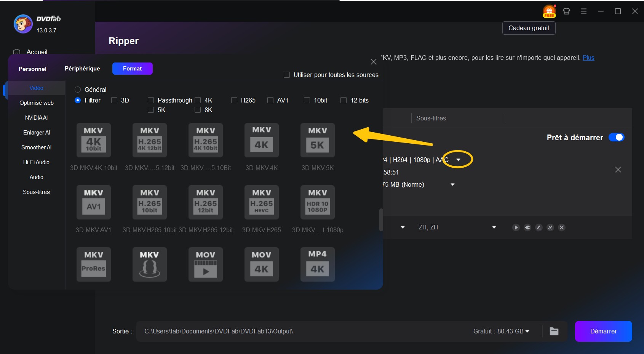
Task: Open the size 75 MB (Norme) dropdown
Action: [x=452, y=184]
